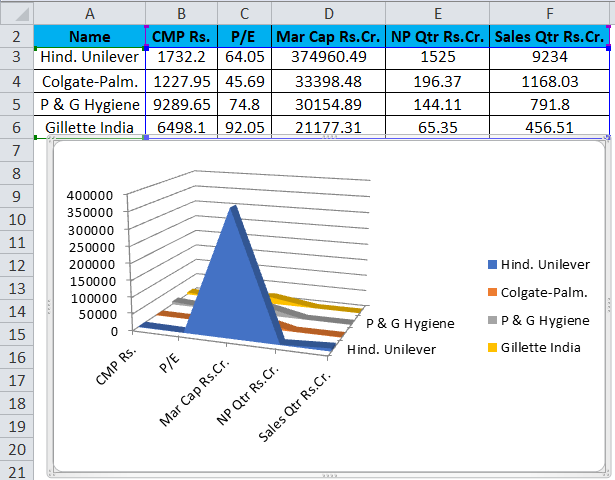Click the cell containing 1525
This screenshot has width=615, height=480.
click(437, 58)
